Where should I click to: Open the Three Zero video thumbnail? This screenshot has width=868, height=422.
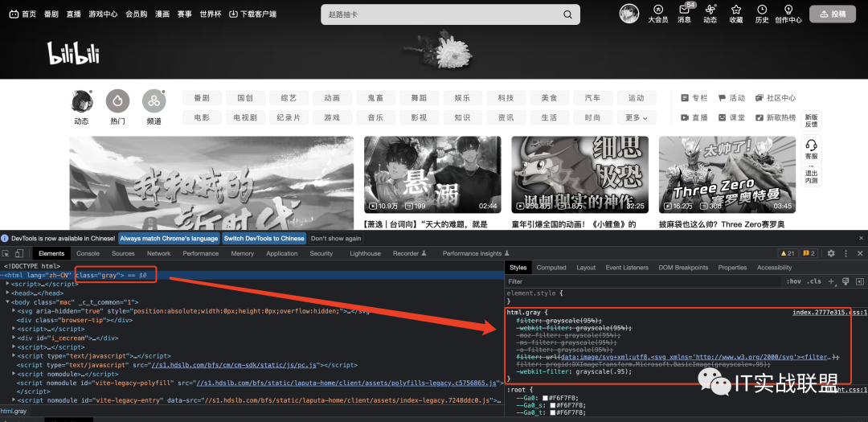(727, 174)
